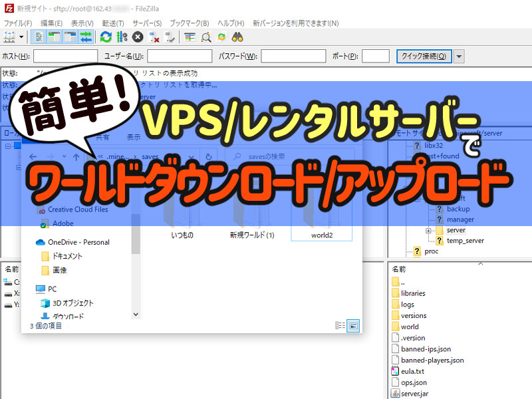Open the ブックマーク(B) menu
The width and height of the screenshot is (532, 399).
(190, 23)
